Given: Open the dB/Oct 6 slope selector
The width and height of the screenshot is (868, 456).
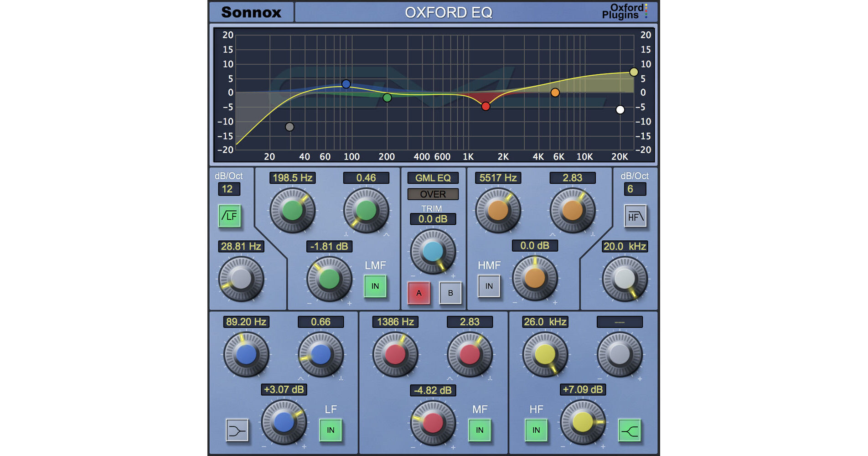Looking at the screenshot, I should [x=635, y=189].
